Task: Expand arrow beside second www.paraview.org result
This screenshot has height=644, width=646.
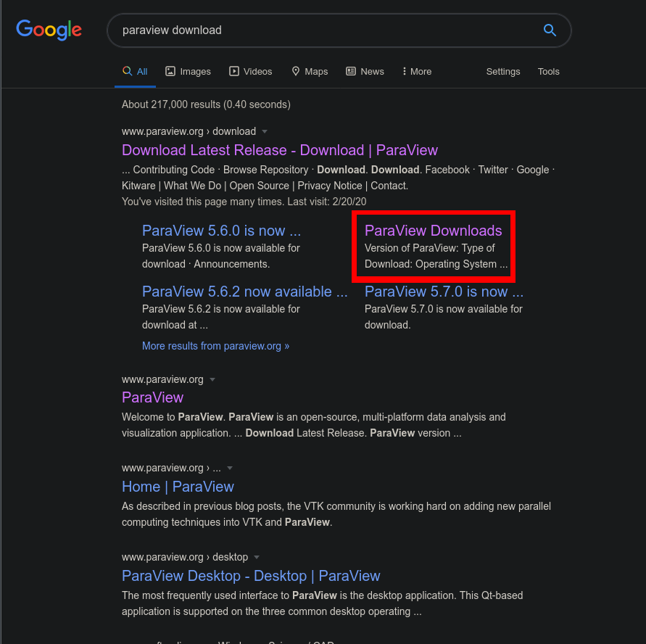Action: click(x=212, y=380)
